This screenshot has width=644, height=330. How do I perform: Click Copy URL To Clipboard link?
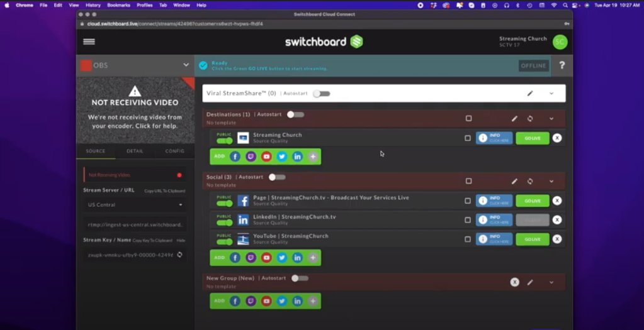[x=164, y=191]
